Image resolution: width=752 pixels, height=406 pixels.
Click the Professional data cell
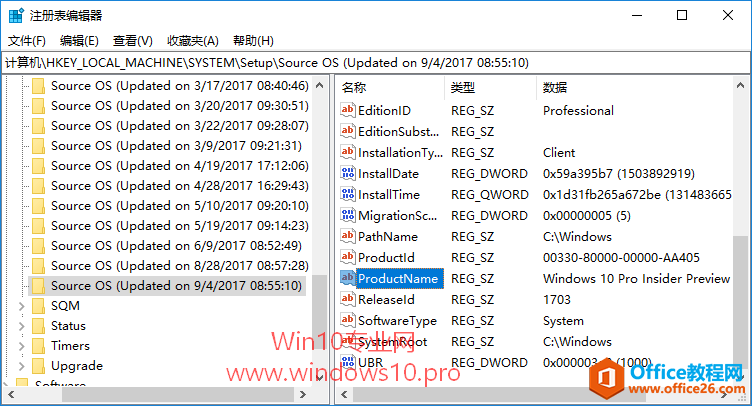click(x=578, y=111)
